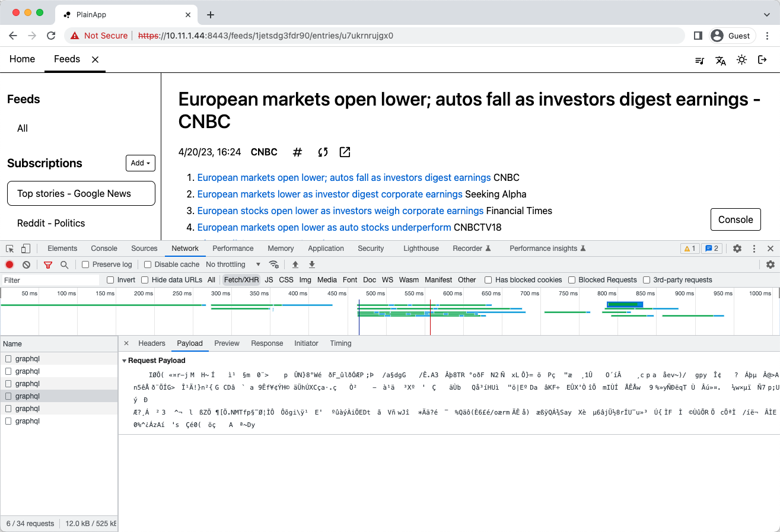Open the Preview tab of the request

click(x=227, y=343)
